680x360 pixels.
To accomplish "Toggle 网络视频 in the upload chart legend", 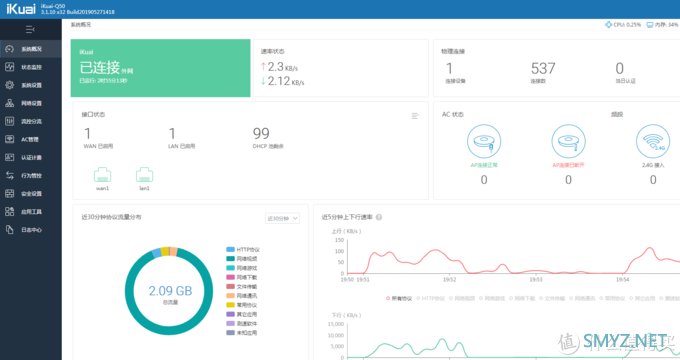I will coord(462,298).
